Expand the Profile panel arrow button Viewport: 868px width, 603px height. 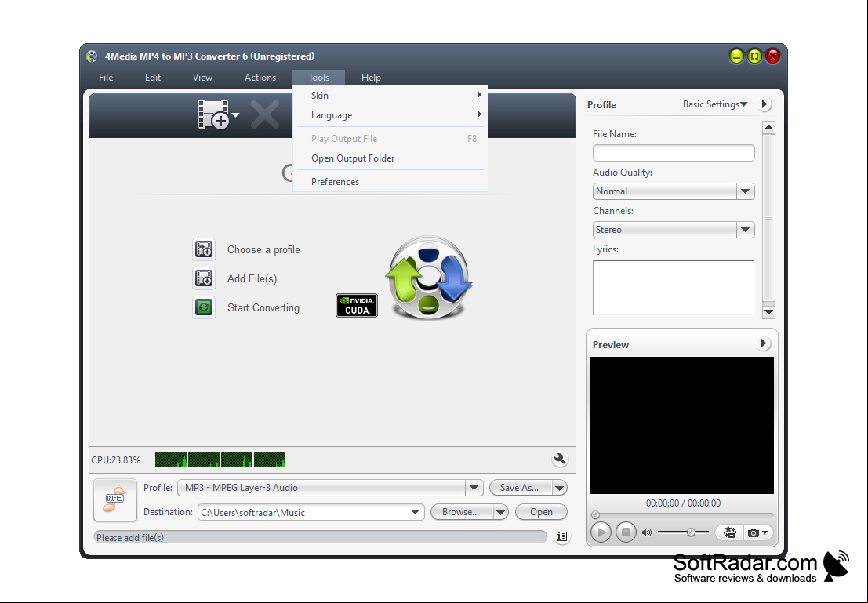pos(764,104)
